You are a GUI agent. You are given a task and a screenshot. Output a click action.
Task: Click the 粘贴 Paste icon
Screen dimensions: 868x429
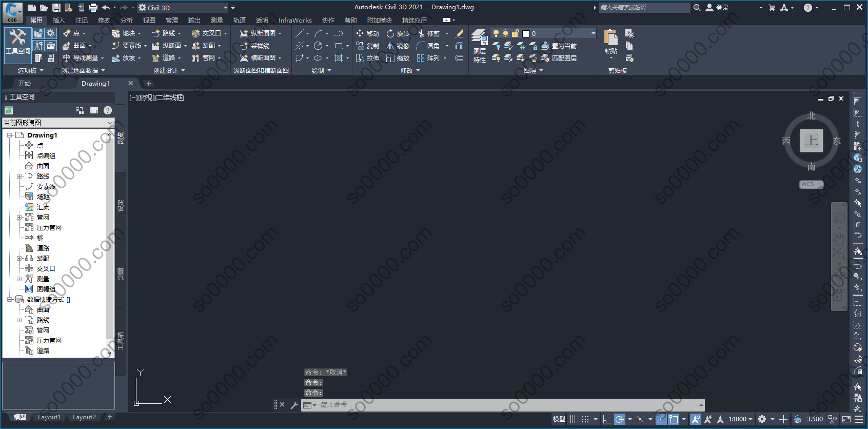coord(610,38)
